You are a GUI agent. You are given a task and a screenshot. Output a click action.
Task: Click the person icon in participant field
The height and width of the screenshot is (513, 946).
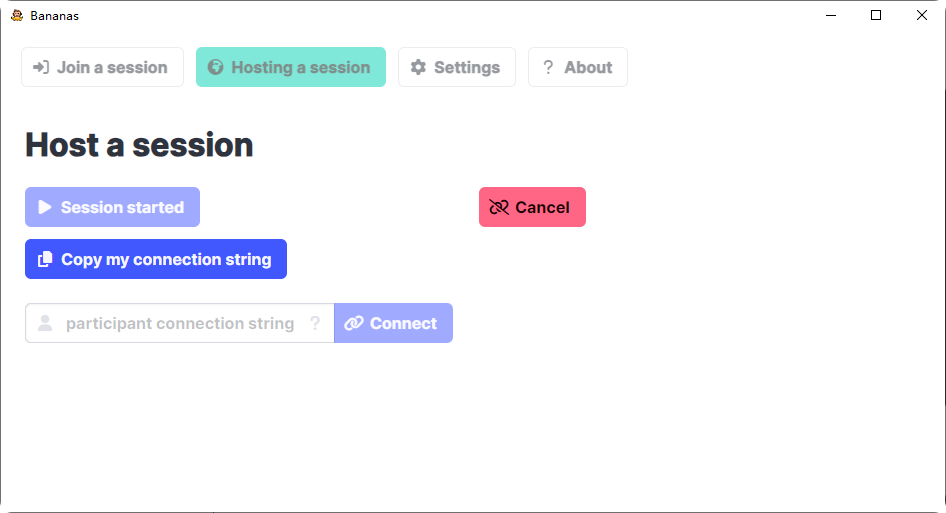[x=45, y=324]
